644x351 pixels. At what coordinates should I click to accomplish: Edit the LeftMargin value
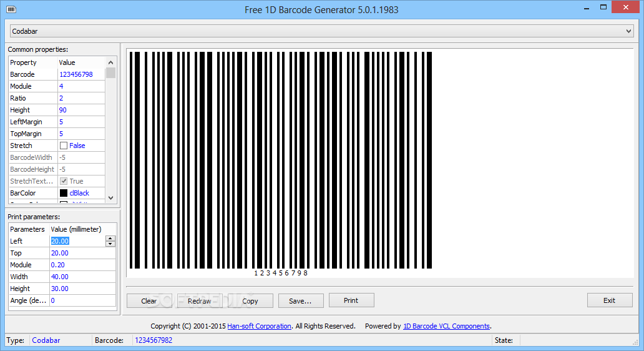coord(81,122)
